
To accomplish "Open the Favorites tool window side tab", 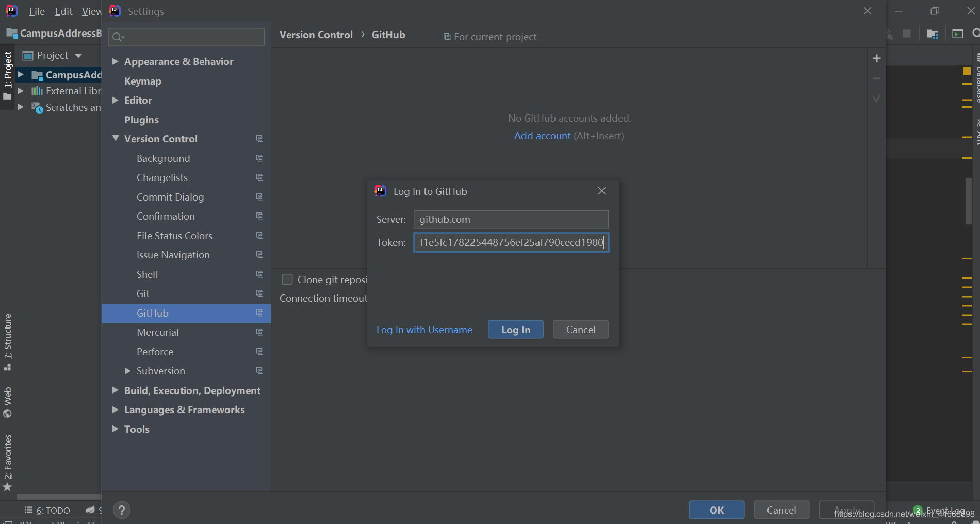I will (x=8, y=463).
